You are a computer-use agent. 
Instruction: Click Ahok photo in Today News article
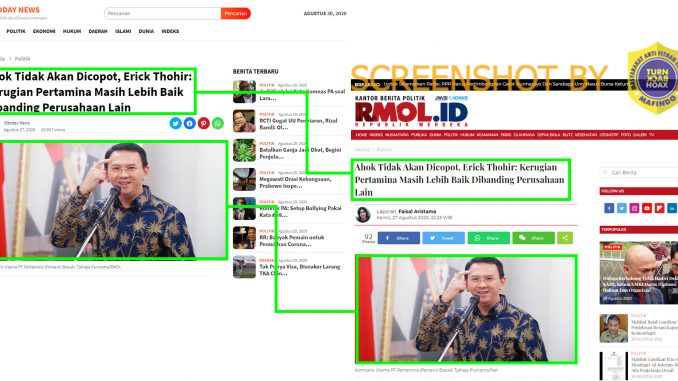pyautogui.click(x=112, y=200)
